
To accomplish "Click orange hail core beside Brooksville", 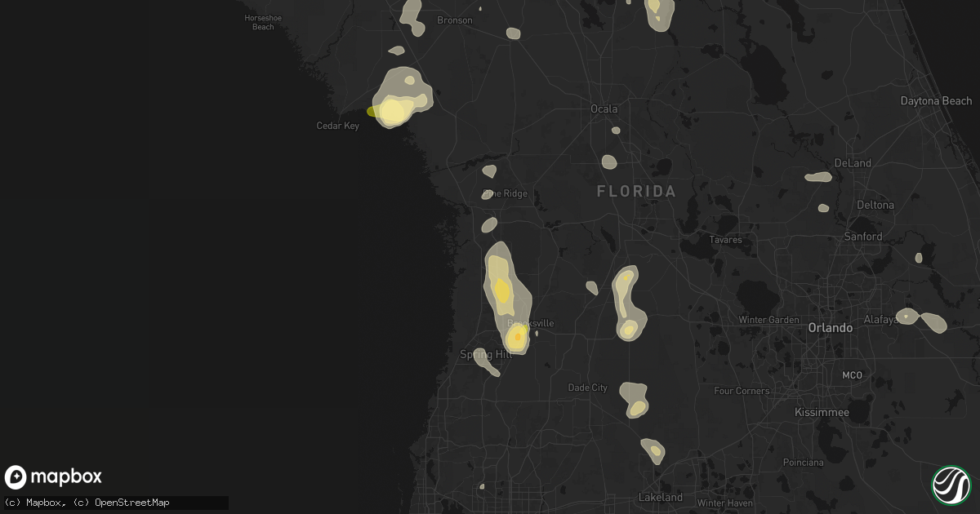I will [x=518, y=336].
